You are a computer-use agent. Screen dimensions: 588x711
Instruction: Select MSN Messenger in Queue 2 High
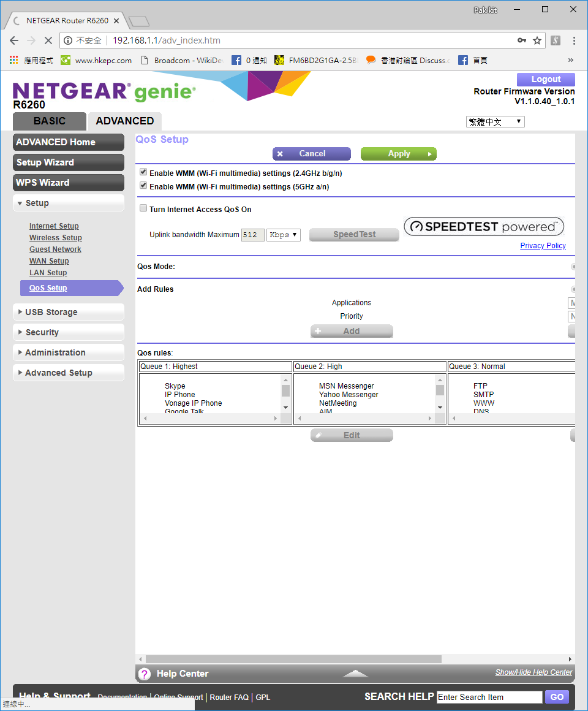[346, 386]
